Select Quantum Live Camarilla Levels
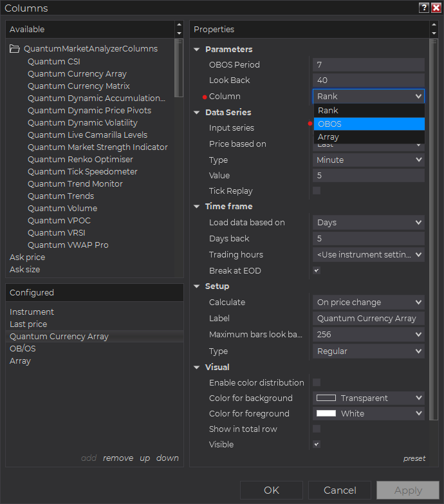Viewport: 444px width, 504px height. [x=88, y=135]
